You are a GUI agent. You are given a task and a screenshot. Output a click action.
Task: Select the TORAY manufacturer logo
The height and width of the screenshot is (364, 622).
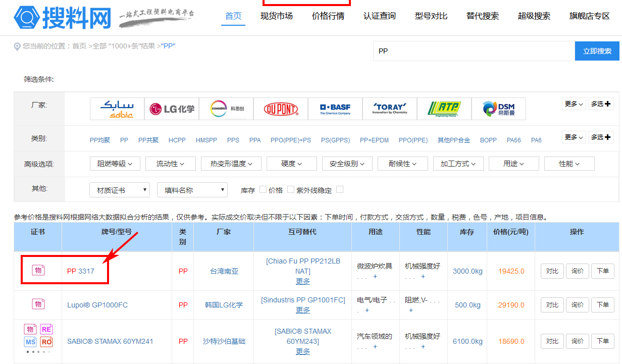point(390,109)
